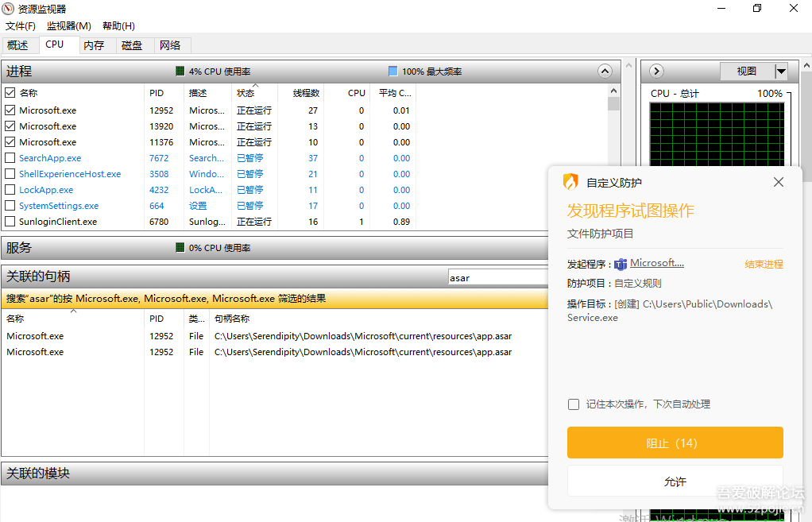The width and height of the screenshot is (812, 522).
Task: Enable 记住本次操作，下次自动处理 checkbox
Action: [574, 404]
